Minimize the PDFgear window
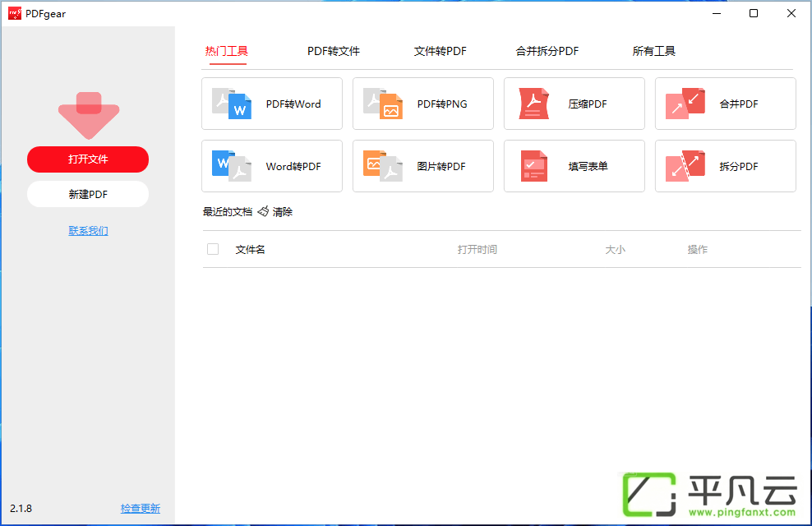This screenshot has height=526, width=812. point(717,13)
